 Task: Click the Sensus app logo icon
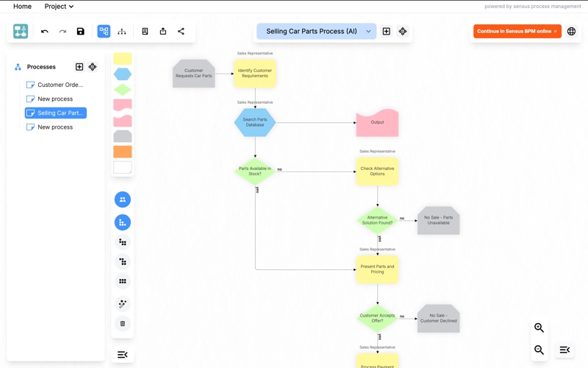(x=21, y=31)
